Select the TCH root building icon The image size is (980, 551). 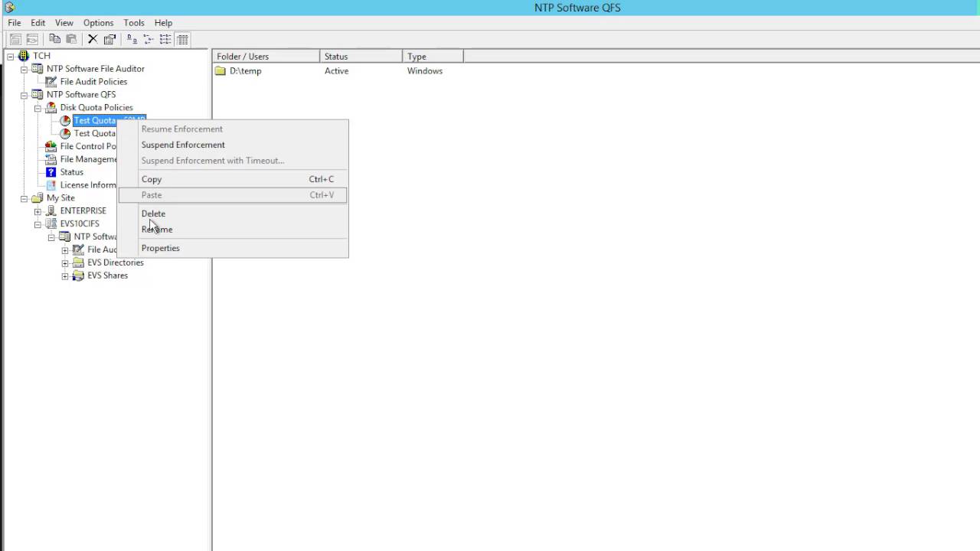24,56
